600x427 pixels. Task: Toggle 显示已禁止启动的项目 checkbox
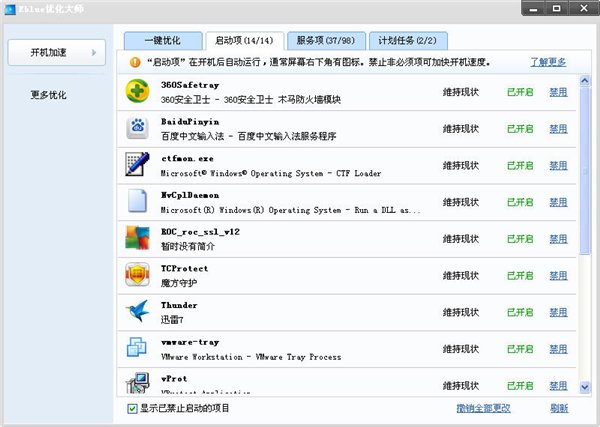point(132,409)
